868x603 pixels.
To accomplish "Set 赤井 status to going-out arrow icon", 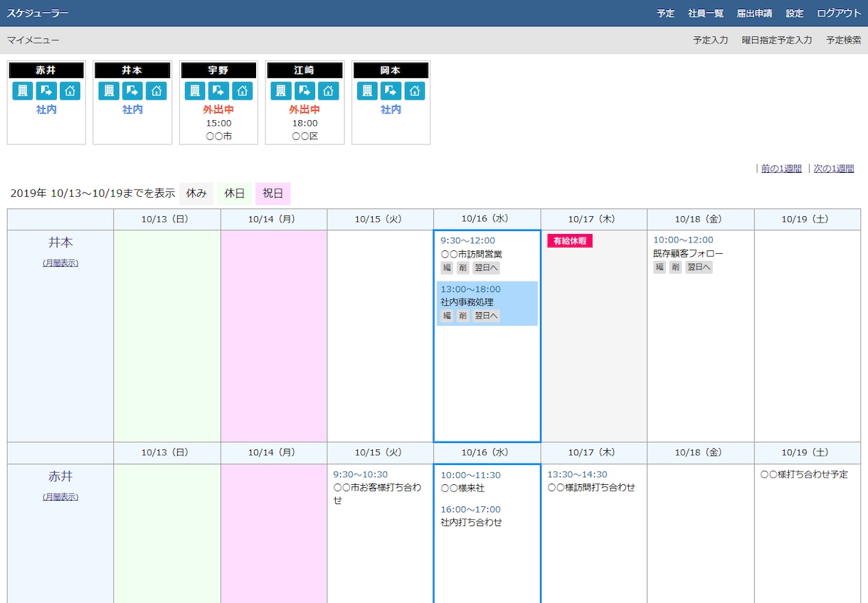I will click(x=46, y=91).
